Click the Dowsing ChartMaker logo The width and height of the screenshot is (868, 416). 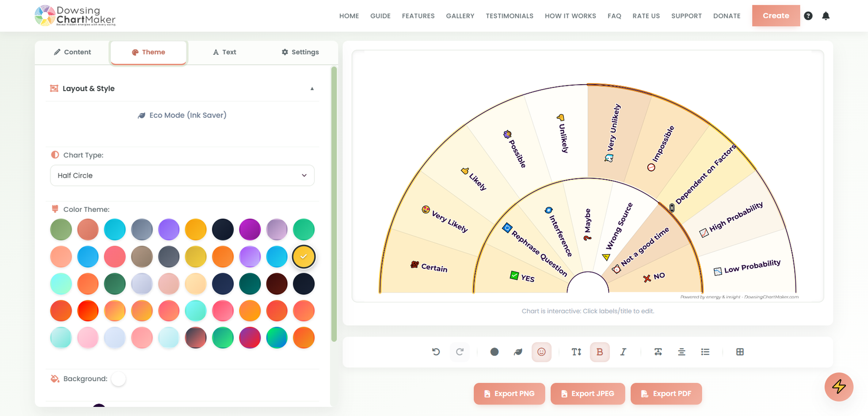75,16
